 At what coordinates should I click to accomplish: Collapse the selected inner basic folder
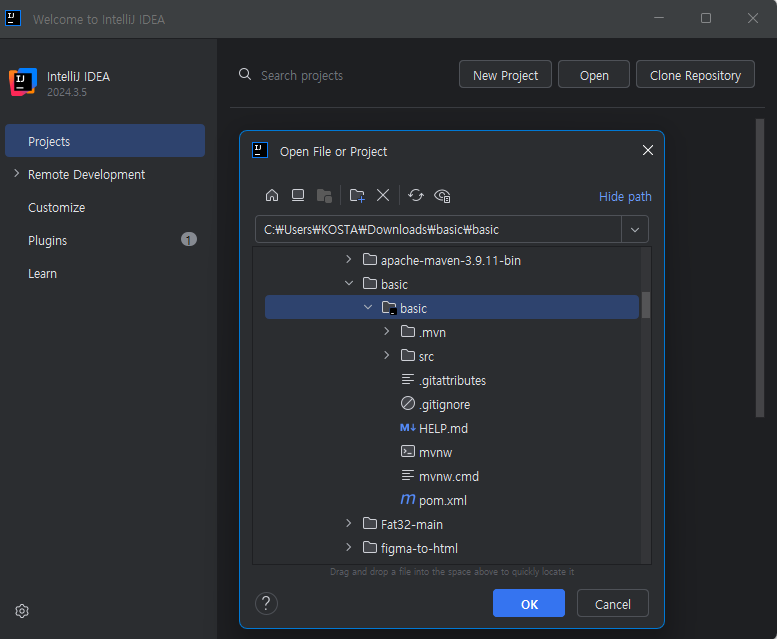[368, 307]
